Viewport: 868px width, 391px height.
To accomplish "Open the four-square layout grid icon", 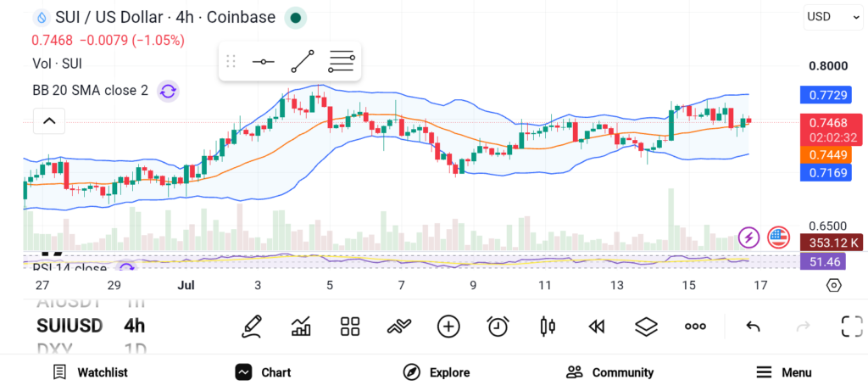I will [x=350, y=327].
